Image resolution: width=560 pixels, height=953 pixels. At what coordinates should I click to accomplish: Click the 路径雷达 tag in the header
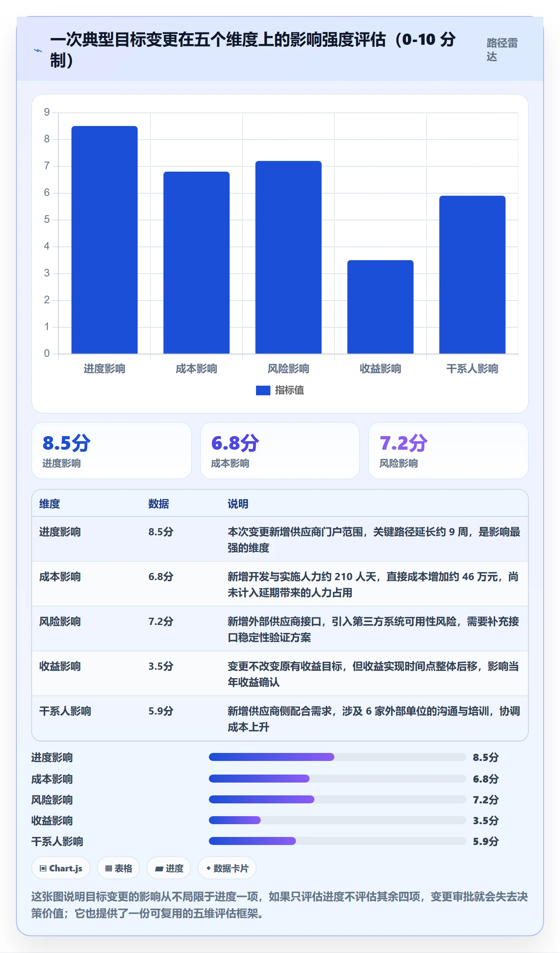[x=502, y=50]
